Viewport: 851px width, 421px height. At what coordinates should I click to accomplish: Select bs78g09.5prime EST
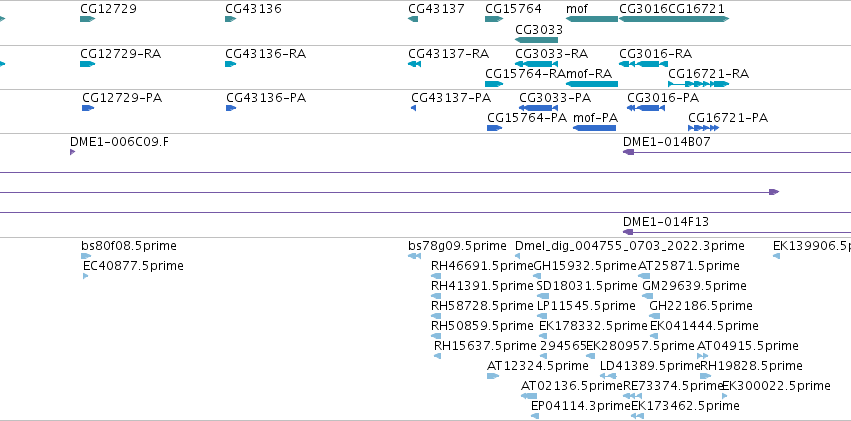coord(415,256)
